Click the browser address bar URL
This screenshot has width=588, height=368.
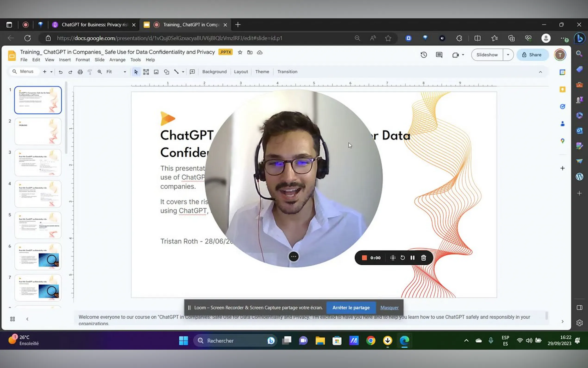(x=170, y=38)
